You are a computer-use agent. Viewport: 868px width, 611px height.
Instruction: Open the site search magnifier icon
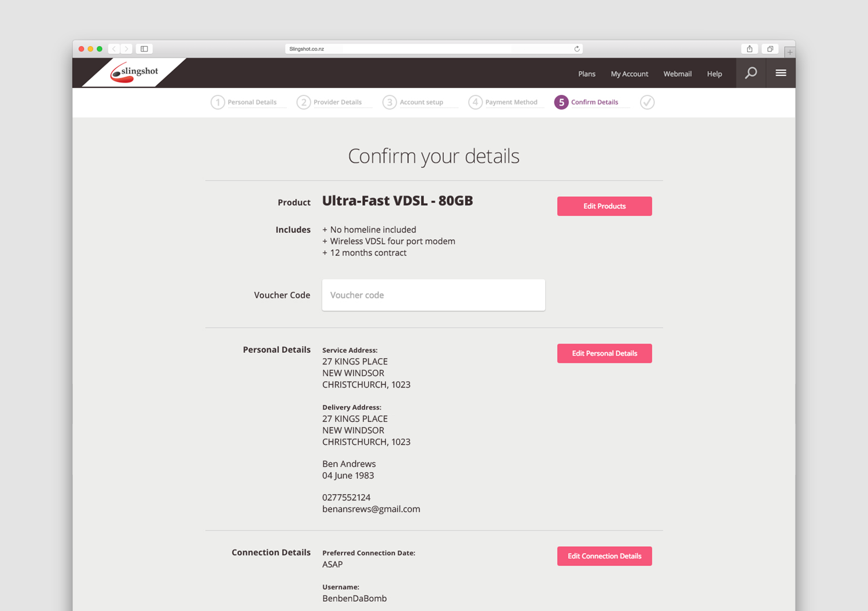(x=751, y=73)
